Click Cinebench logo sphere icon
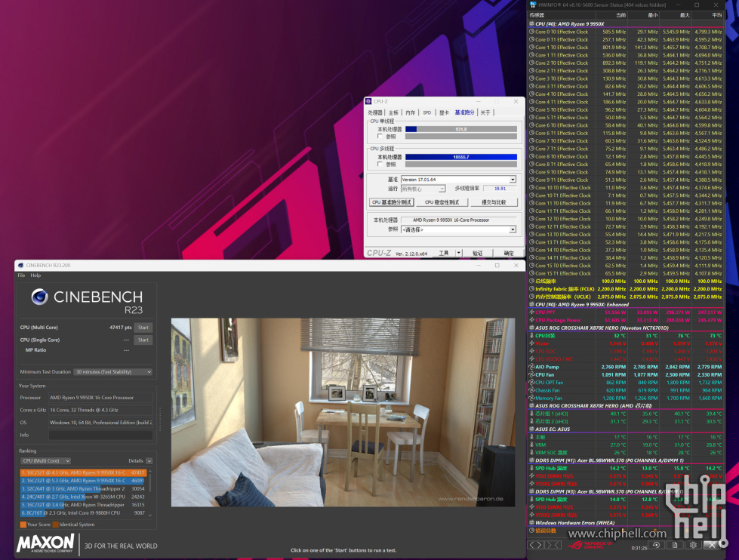739x560 pixels. (x=40, y=297)
